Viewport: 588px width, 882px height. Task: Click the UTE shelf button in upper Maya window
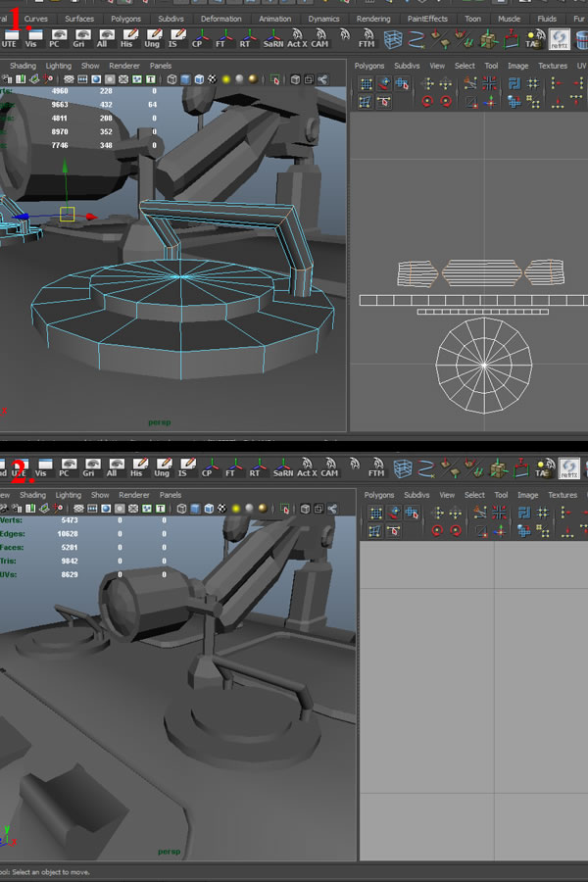tap(9, 39)
